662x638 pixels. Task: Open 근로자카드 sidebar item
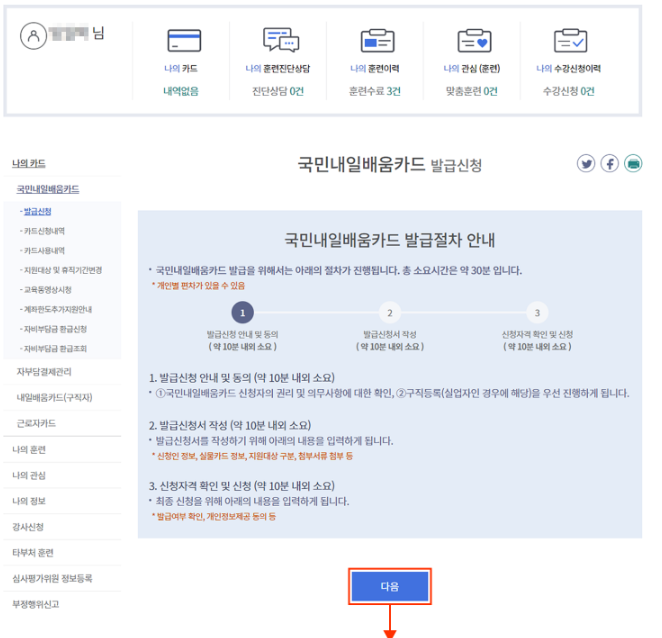(x=36, y=424)
